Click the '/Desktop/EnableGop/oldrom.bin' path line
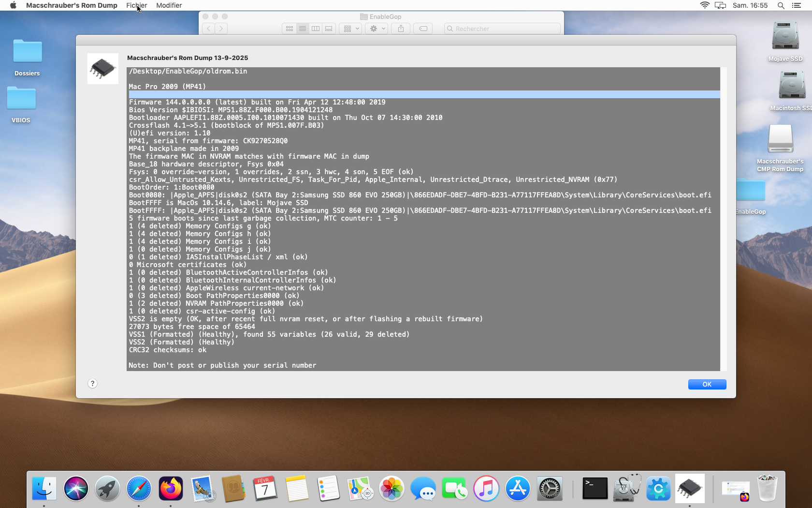Image resolution: width=812 pixels, height=508 pixels. point(188,71)
